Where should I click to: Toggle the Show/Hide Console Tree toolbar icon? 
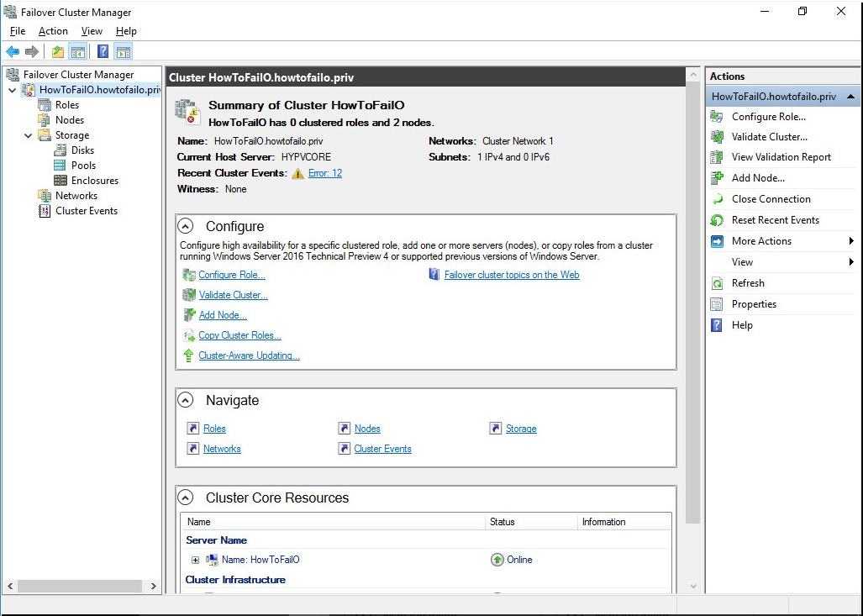tap(77, 52)
